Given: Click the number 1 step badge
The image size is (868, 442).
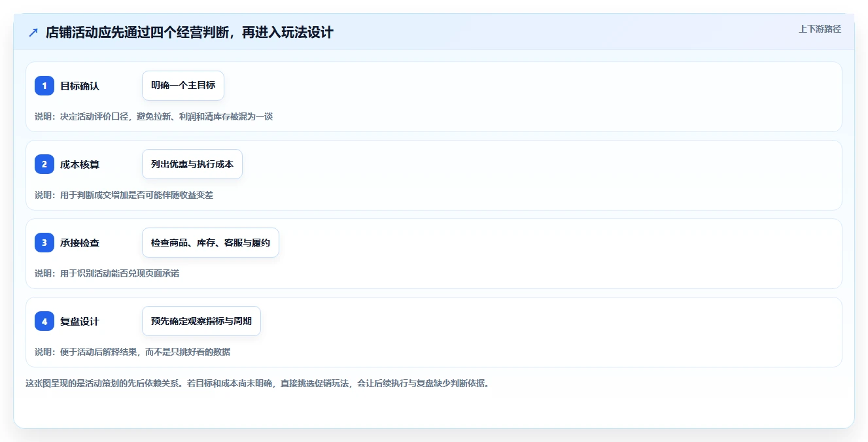Looking at the screenshot, I should (x=44, y=86).
